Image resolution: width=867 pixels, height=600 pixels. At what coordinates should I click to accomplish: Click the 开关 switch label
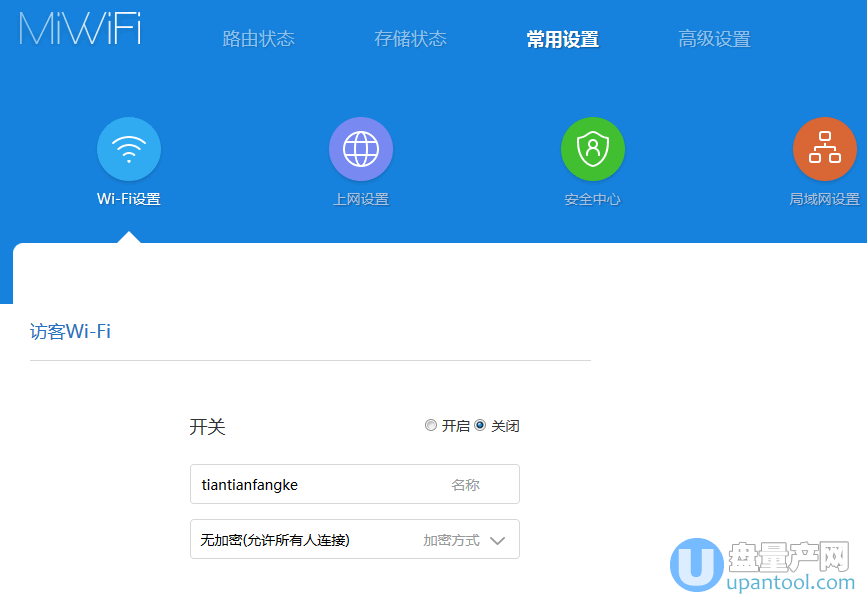click(207, 426)
